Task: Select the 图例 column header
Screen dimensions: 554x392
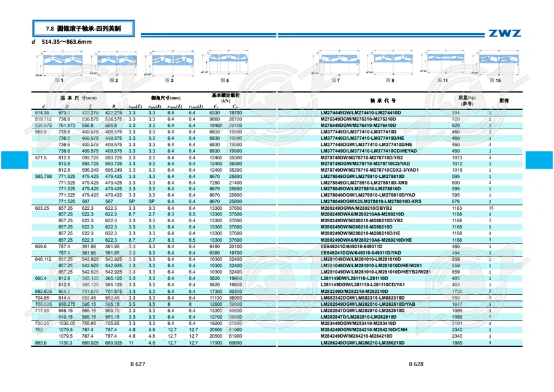Action: pos(504,101)
